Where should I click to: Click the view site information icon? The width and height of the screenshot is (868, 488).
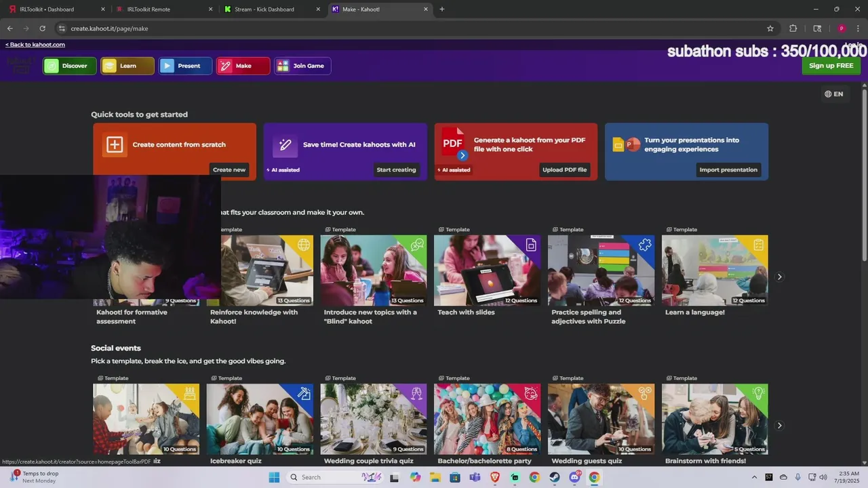click(x=62, y=28)
